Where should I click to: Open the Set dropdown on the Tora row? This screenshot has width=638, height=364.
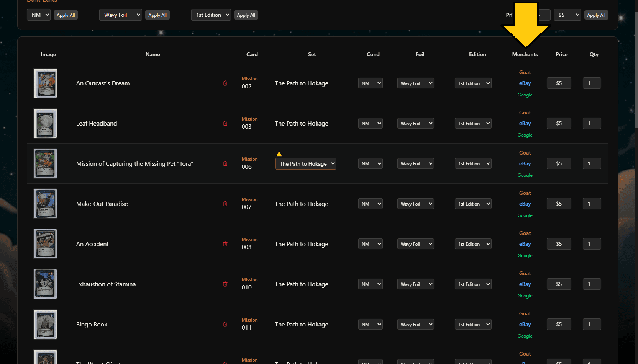305,163
